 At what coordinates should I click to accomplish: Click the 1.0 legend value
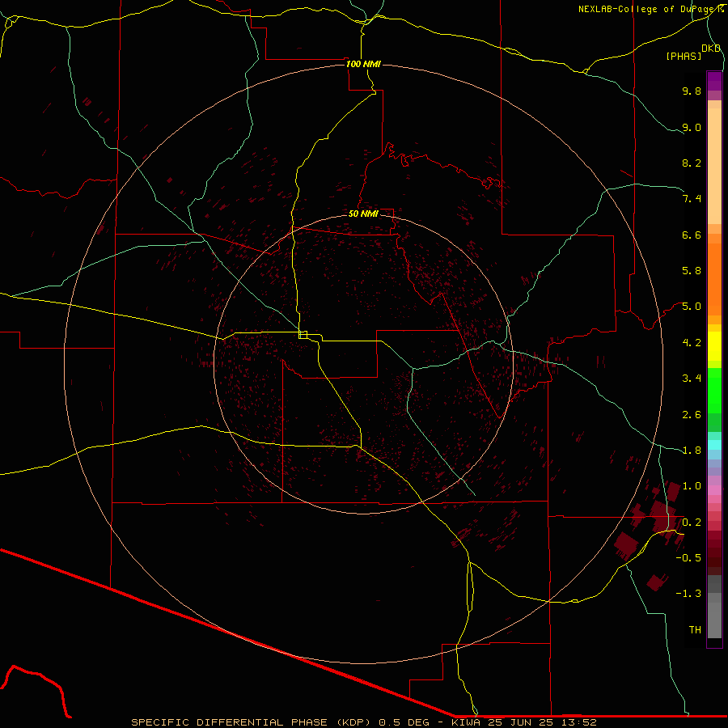pos(692,486)
